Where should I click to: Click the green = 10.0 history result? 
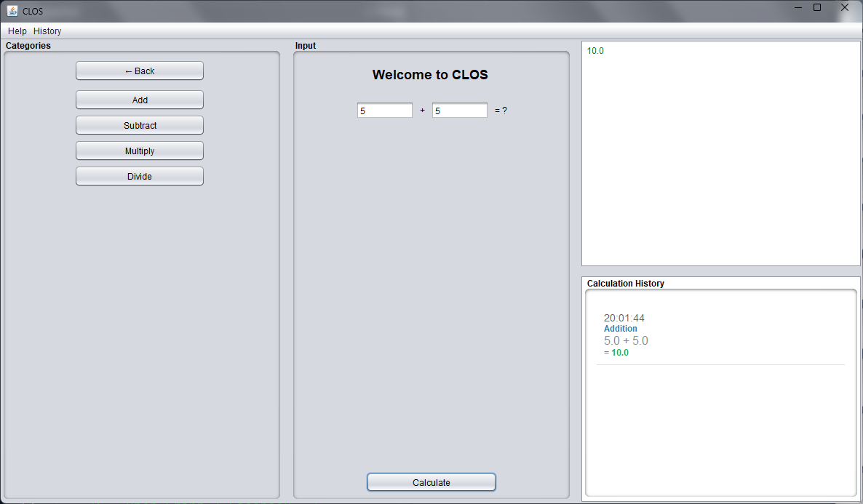(x=619, y=353)
